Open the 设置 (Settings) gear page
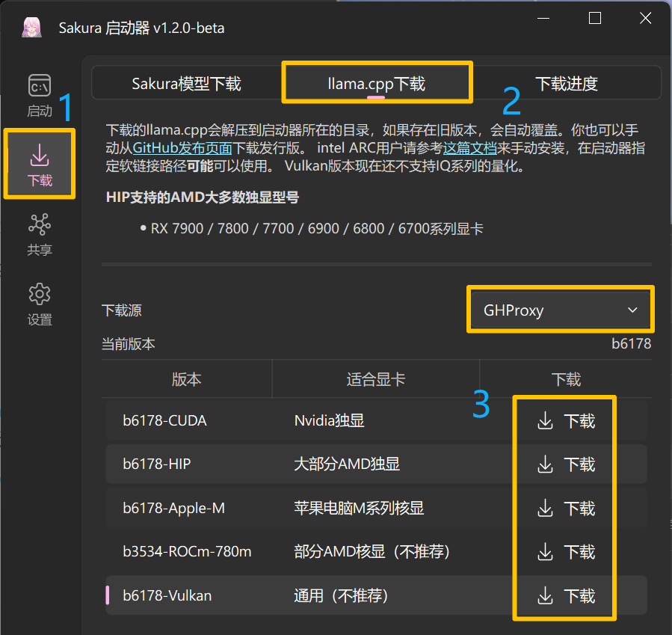The height and width of the screenshot is (635, 672). (x=40, y=303)
